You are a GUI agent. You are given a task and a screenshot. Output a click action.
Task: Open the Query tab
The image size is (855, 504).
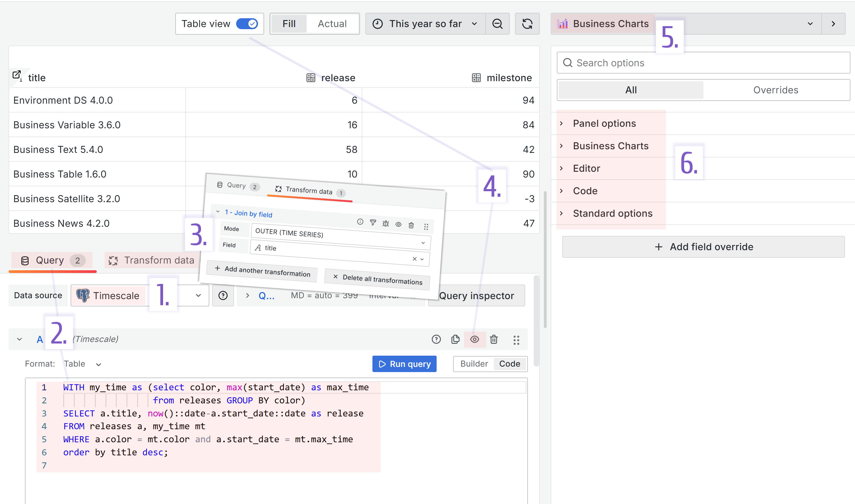tap(53, 261)
